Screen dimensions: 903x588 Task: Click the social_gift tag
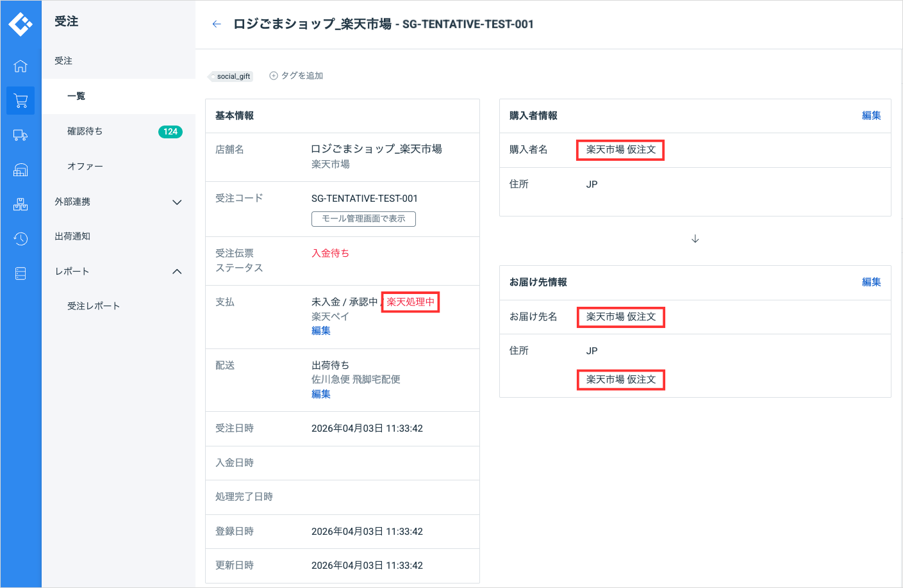[233, 76]
